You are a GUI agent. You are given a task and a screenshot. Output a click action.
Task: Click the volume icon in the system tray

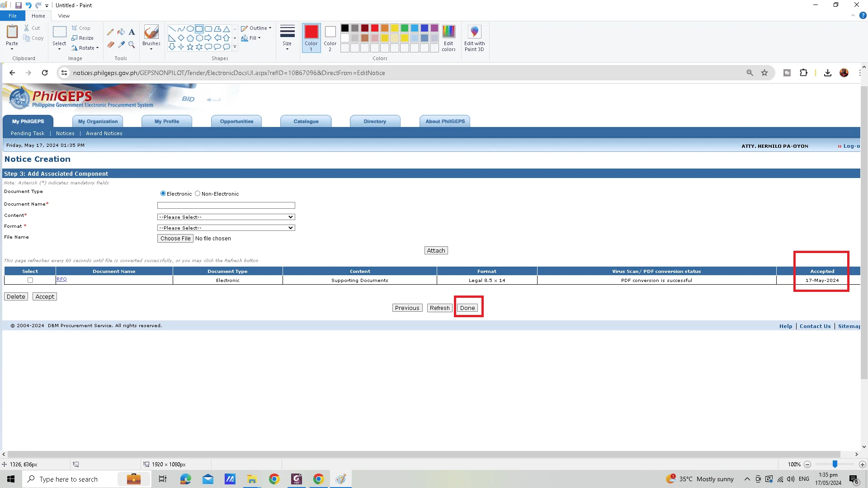coord(790,479)
